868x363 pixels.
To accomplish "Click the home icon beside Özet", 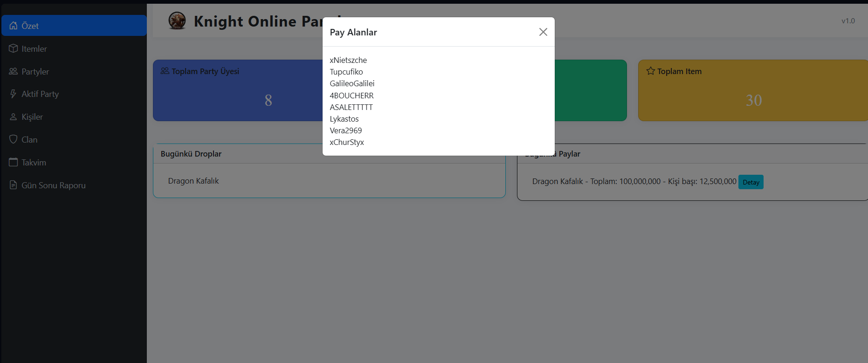I will tap(14, 26).
